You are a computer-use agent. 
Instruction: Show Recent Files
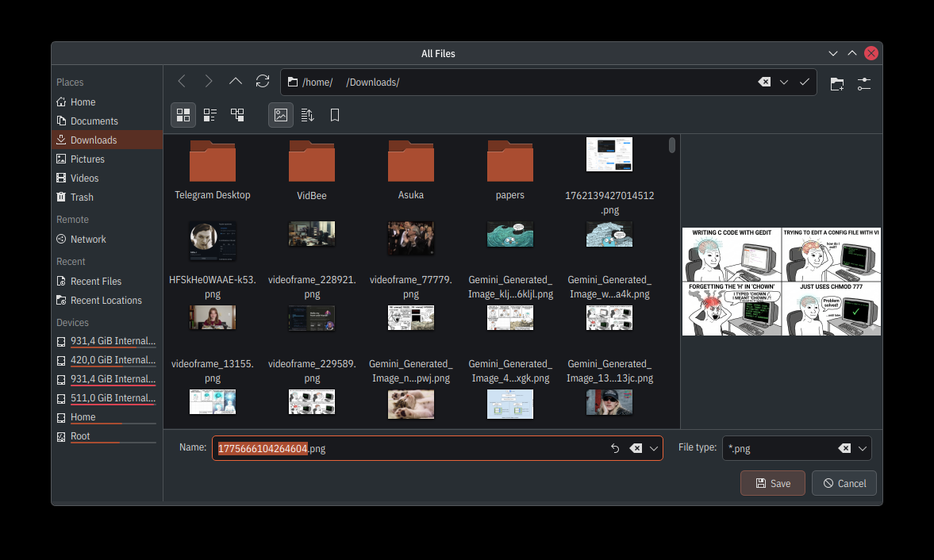point(107,282)
